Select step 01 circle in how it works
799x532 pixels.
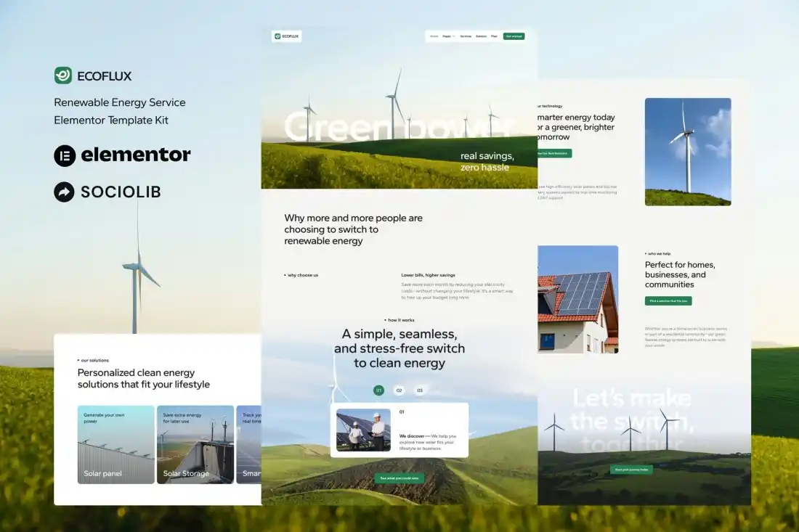click(378, 390)
